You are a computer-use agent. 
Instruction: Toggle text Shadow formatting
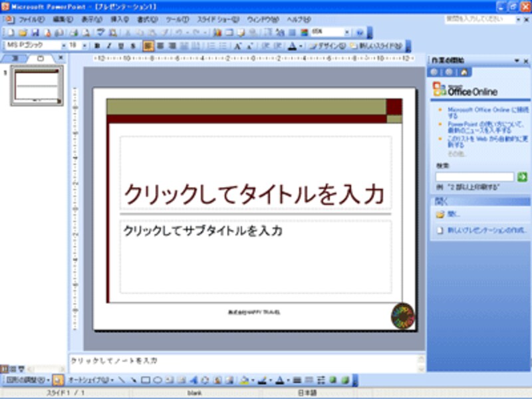point(133,46)
